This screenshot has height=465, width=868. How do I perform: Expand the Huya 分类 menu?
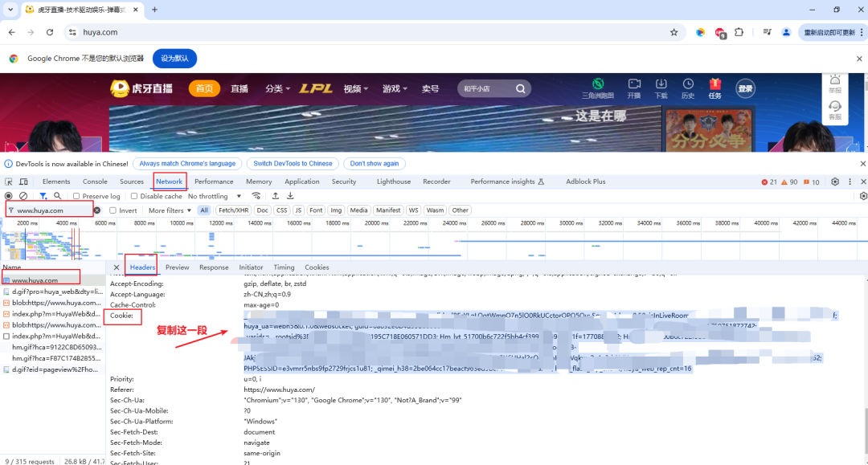click(x=277, y=88)
